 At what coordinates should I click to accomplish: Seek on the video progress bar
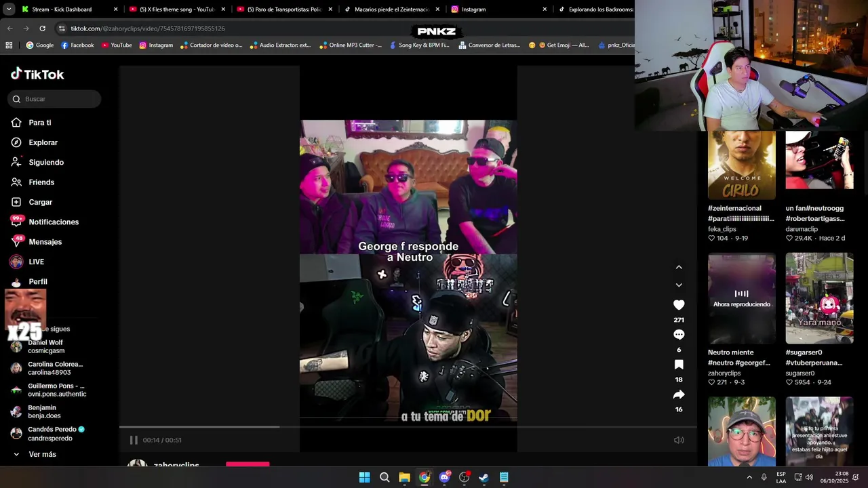tap(408, 427)
